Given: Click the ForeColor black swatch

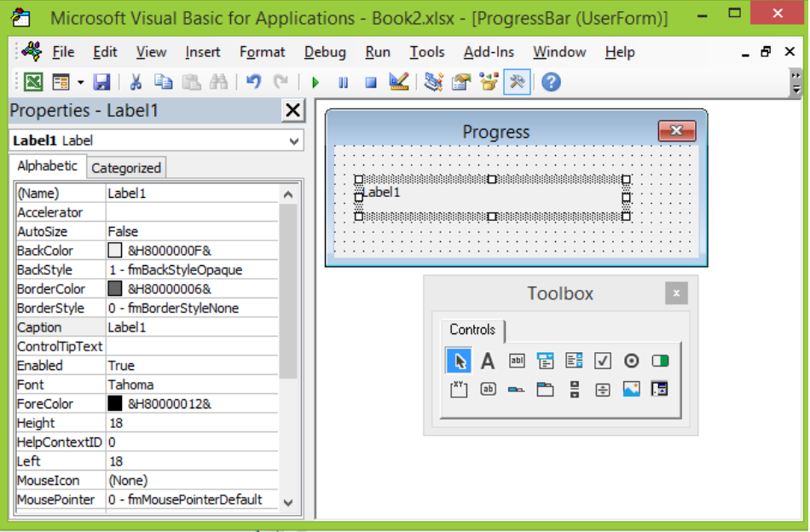Looking at the screenshot, I should click(x=115, y=403).
